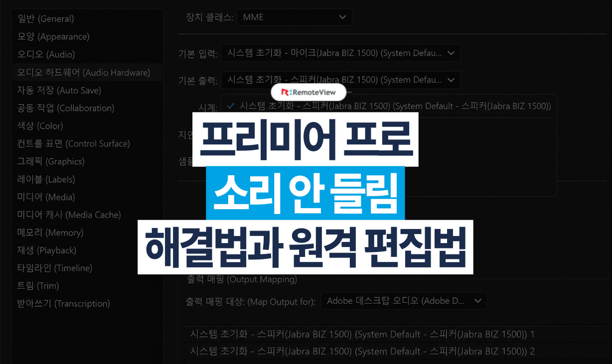Go to 자동 저장 (Auto Save) settings
612x364 pixels.
(x=59, y=90)
